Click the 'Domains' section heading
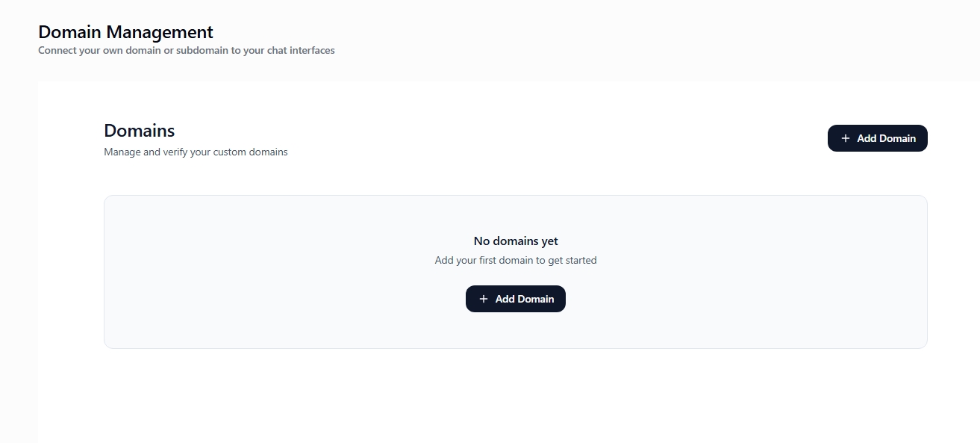This screenshot has height=443, width=980. (x=139, y=130)
